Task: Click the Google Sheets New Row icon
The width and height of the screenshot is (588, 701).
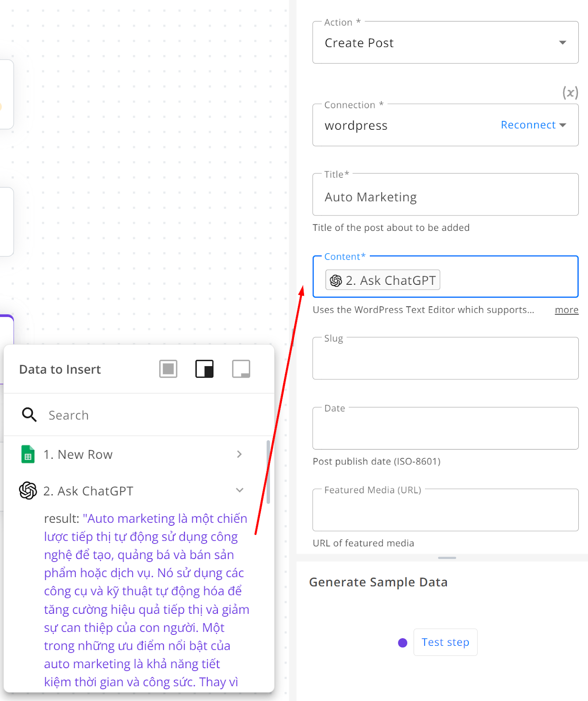Action: click(28, 454)
